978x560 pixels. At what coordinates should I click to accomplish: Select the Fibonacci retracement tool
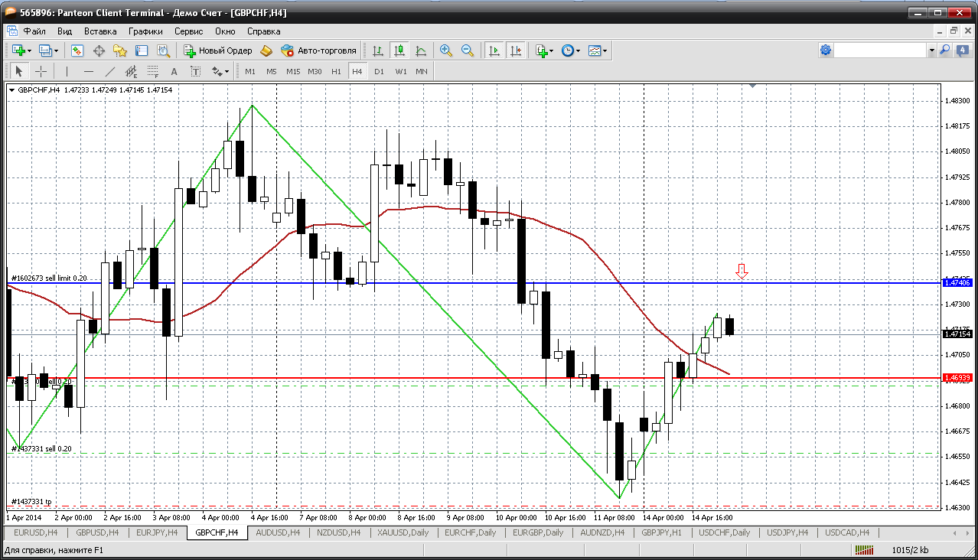tap(153, 71)
